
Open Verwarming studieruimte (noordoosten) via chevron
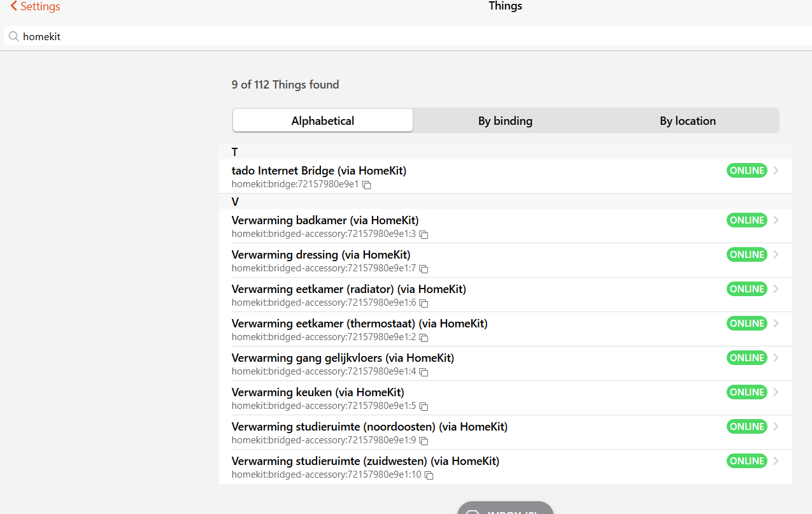(776, 427)
